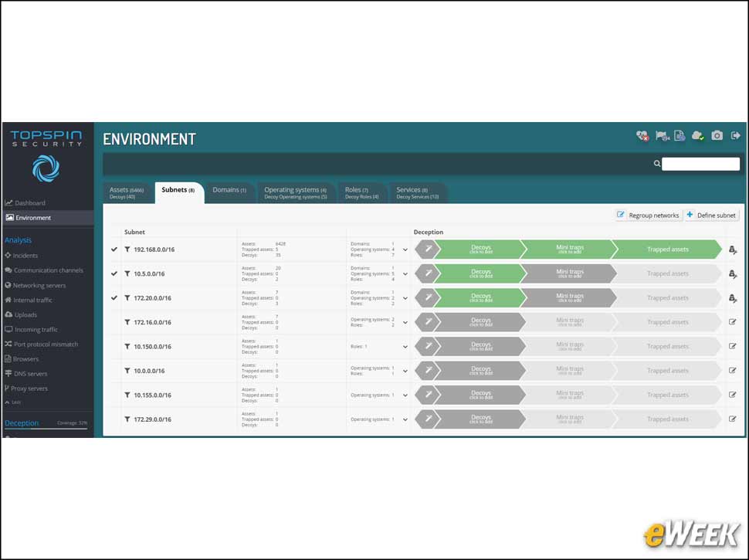Screen dimensions: 749x560
Task: Click the edit icon for subnet 10.0.0.0/16
Action: (x=732, y=371)
